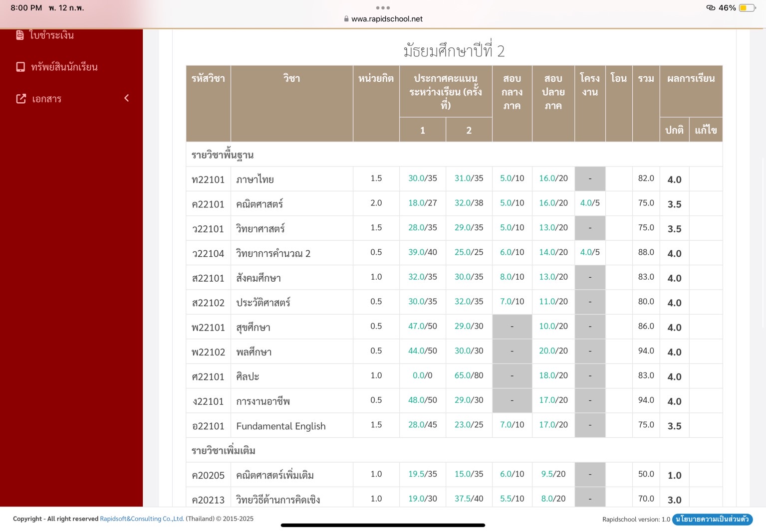Image resolution: width=766 pixels, height=532 pixels.
Task: Tap the three-dots multitasking control
Action: pyautogui.click(x=383, y=7)
